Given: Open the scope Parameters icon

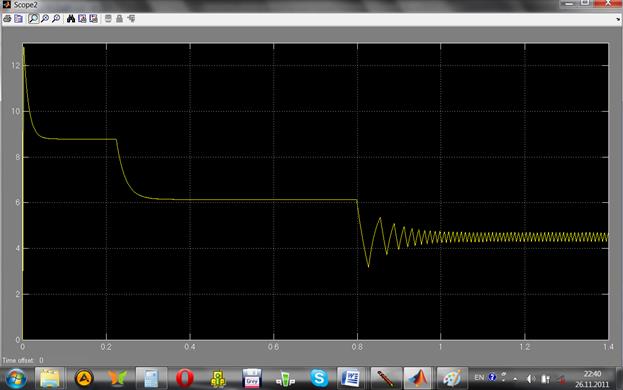Looking at the screenshot, I should 19,19.
